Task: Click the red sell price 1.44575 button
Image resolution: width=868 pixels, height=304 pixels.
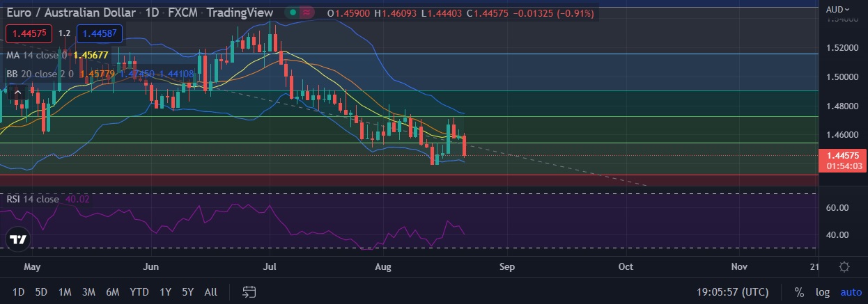Action: [x=29, y=33]
